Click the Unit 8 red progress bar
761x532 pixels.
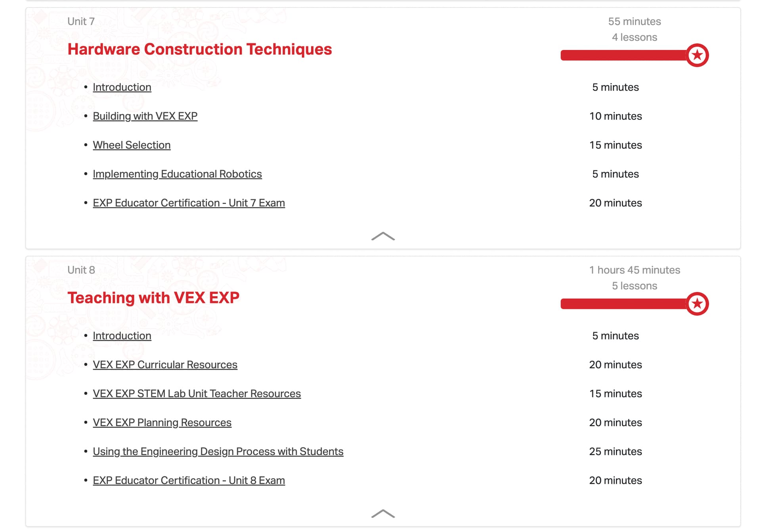click(624, 304)
